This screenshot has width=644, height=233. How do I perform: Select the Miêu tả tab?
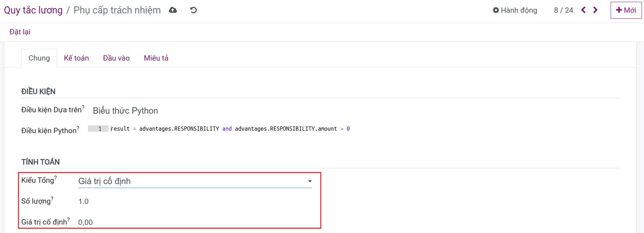tap(156, 58)
